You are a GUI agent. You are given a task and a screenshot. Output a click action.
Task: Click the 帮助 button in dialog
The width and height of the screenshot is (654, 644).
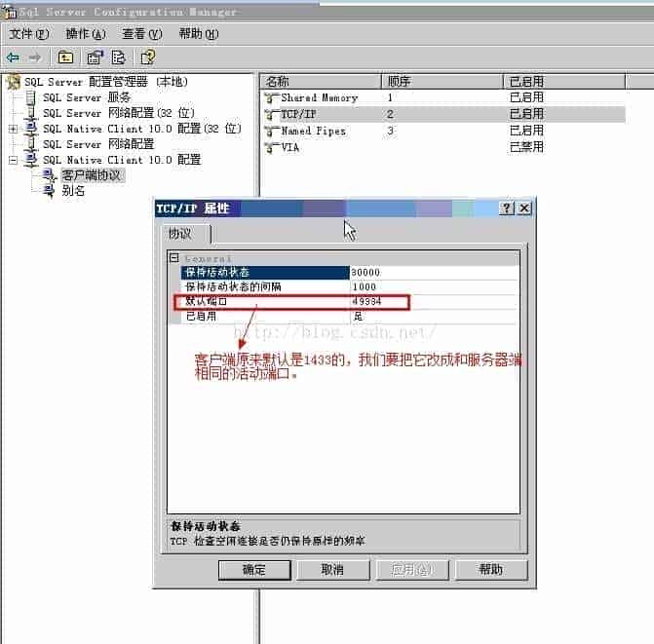(491, 570)
